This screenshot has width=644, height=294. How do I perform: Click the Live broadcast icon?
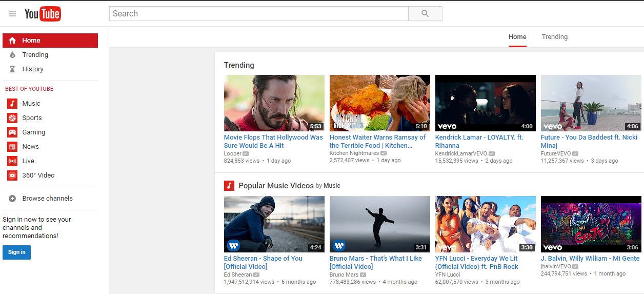pos(12,161)
